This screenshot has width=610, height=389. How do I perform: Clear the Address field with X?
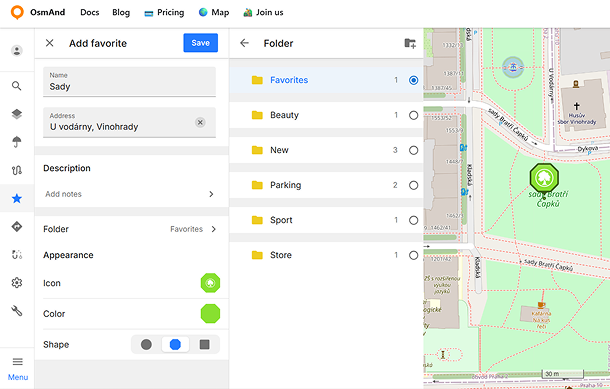pyautogui.click(x=200, y=123)
